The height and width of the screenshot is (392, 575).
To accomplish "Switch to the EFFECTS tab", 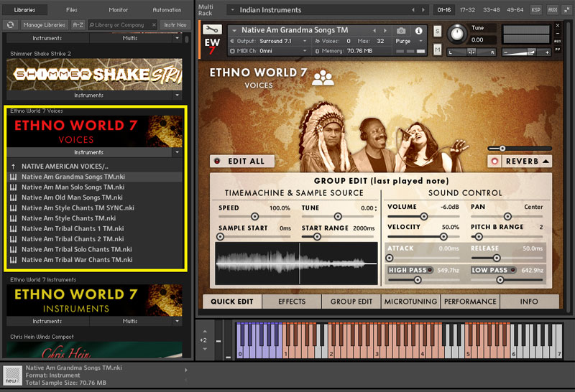I will pyautogui.click(x=292, y=302).
